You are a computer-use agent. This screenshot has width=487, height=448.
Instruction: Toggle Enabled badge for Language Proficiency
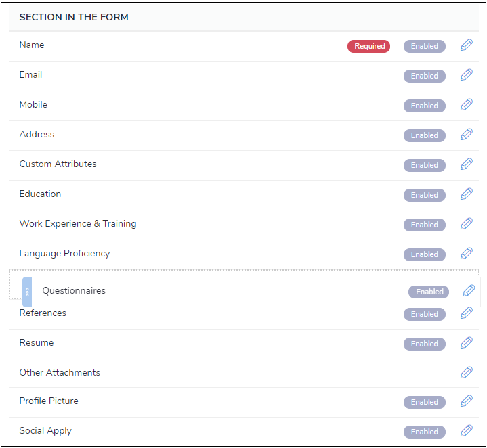pos(425,254)
